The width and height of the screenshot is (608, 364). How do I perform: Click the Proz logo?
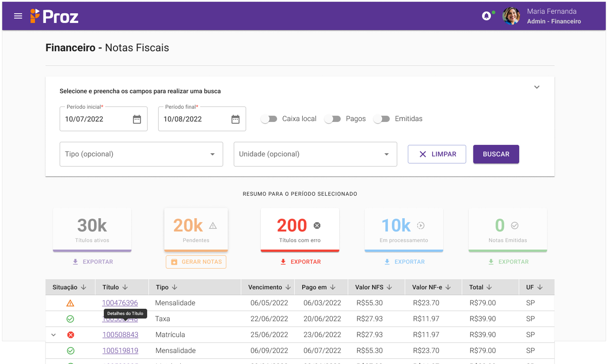pyautogui.click(x=54, y=16)
